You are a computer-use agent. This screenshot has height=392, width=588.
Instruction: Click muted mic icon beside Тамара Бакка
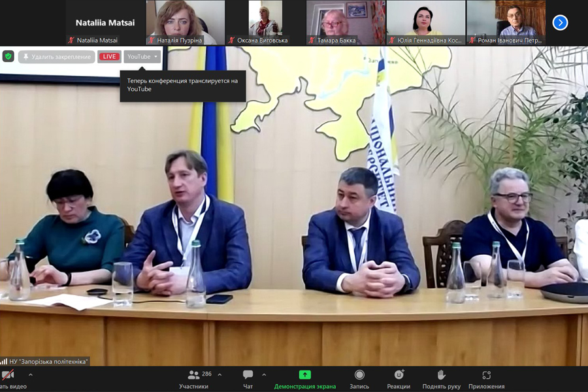pos(312,40)
